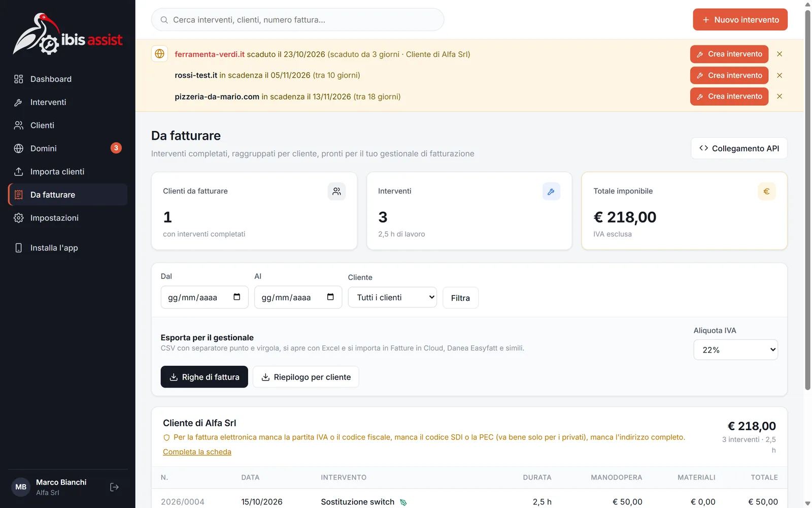This screenshot has height=508, width=812.
Task: Click the search magnifier icon
Action: tap(164, 20)
